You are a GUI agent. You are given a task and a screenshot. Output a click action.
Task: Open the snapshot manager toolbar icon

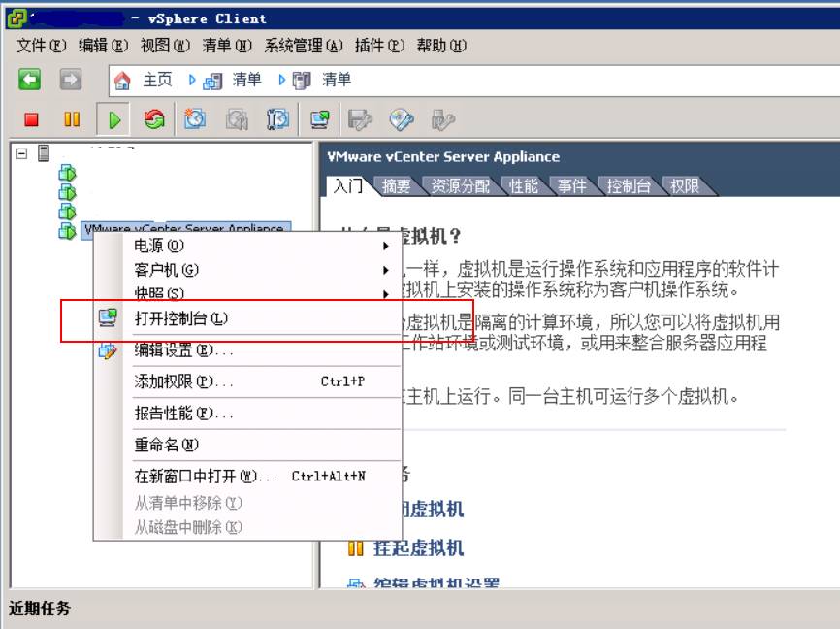(277, 119)
